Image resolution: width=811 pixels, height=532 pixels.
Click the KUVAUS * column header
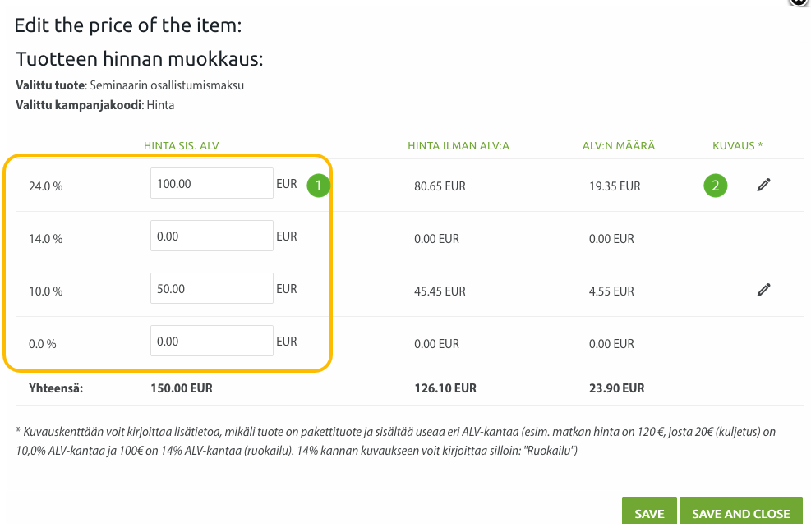point(738,146)
